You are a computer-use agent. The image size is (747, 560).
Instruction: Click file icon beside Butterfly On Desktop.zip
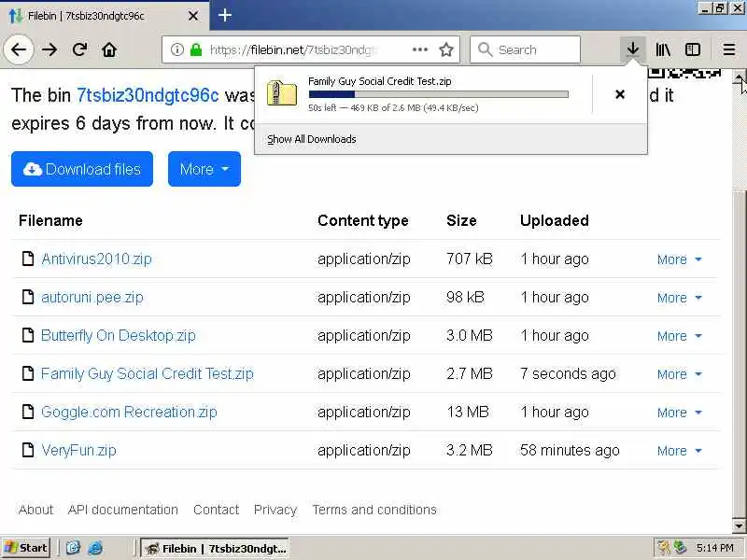pyautogui.click(x=28, y=335)
